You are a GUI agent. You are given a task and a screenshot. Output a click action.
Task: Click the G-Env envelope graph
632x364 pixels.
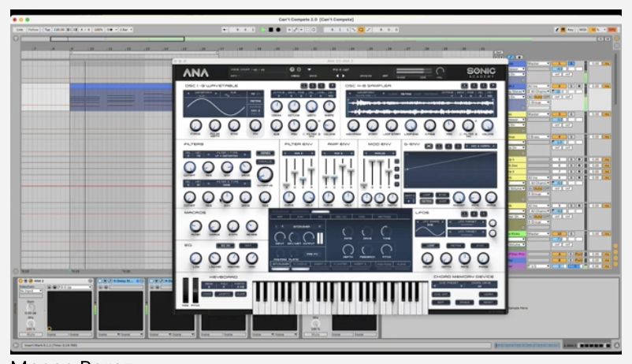coord(451,169)
